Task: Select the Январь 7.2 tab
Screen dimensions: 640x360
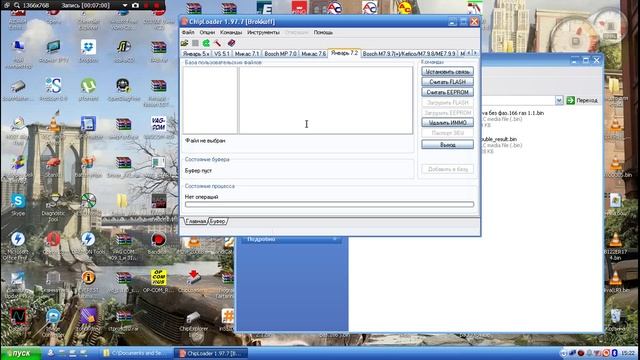Action: click(x=344, y=53)
